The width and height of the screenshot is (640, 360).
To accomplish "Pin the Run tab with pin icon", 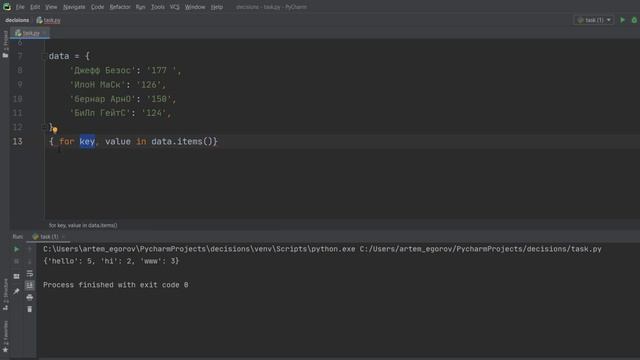I will click(x=16, y=291).
